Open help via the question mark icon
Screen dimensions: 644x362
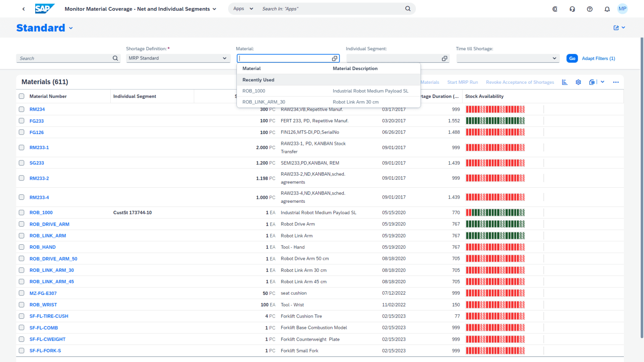(x=589, y=8)
